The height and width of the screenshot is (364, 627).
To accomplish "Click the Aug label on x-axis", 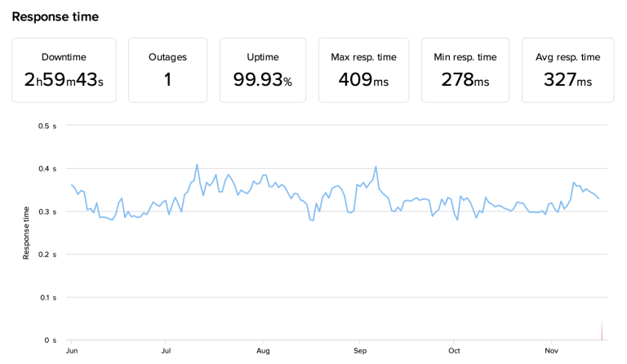I will coord(263,351).
